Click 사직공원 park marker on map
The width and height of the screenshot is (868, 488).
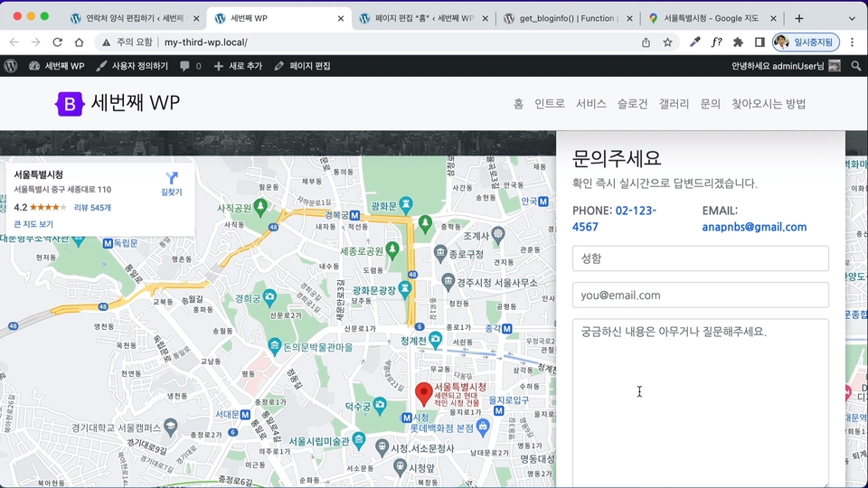tap(260, 208)
